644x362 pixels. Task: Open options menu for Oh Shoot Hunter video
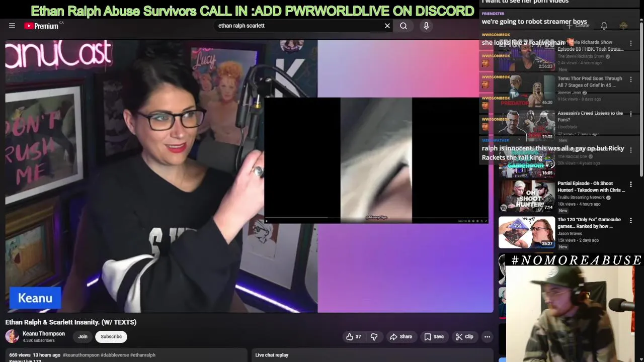(631, 185)
